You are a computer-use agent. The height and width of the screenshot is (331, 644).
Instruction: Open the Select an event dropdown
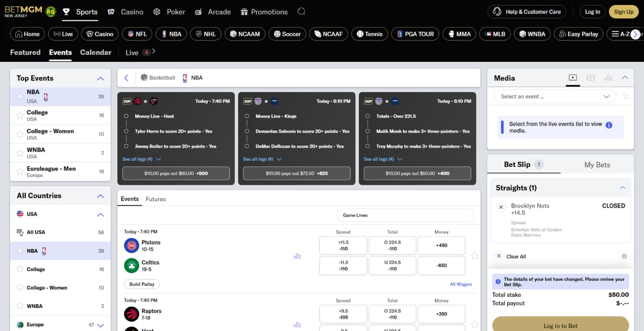[x=555, y=97]
